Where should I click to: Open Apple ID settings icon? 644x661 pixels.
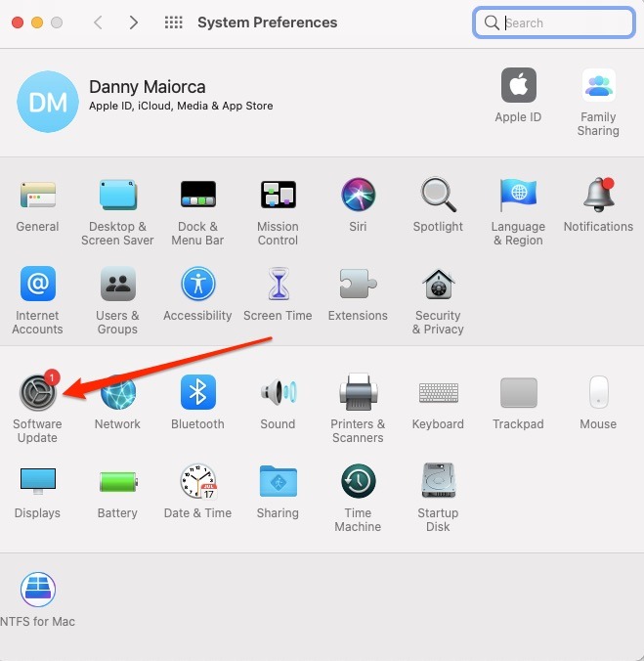519,85
